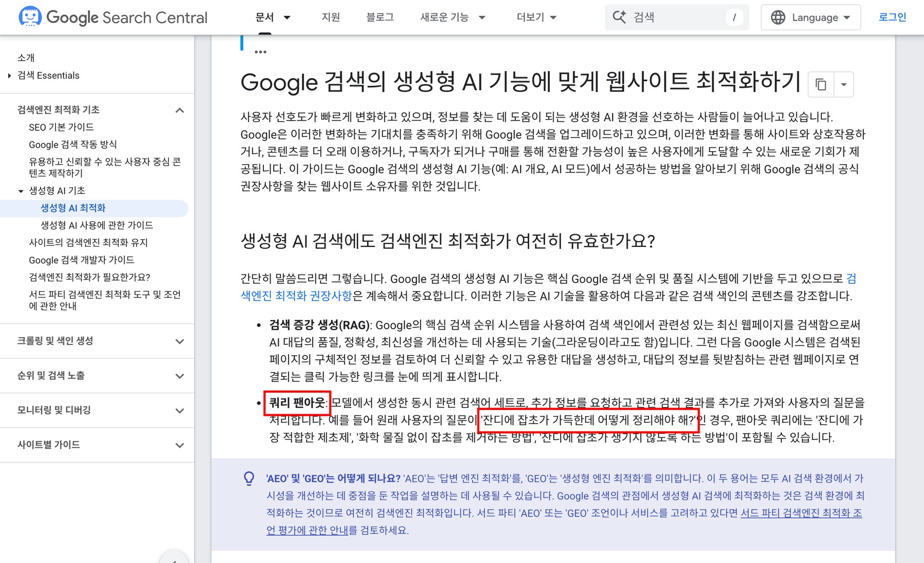Screen dimensions: 924x563
Task: Open Google 검색 작동 방식 page
Action: click(73, 145)
